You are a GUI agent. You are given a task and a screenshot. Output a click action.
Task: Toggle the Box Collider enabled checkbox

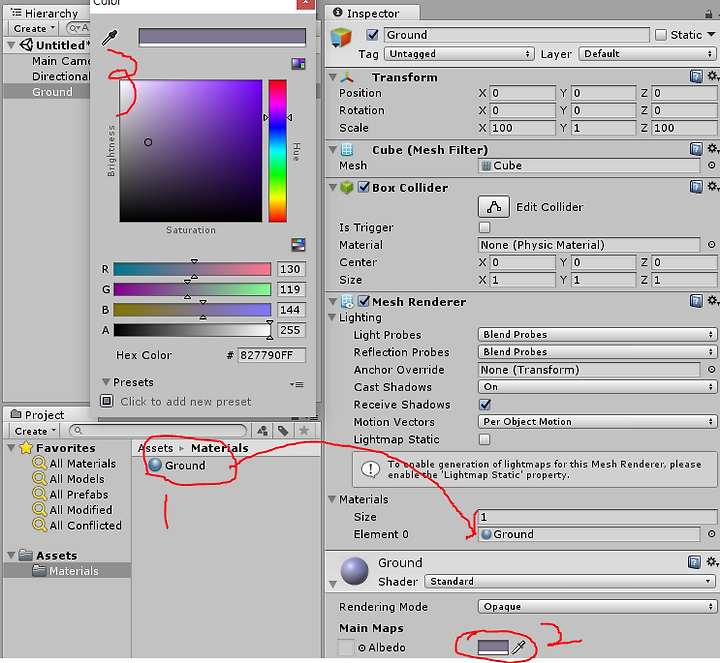[364, 187]
